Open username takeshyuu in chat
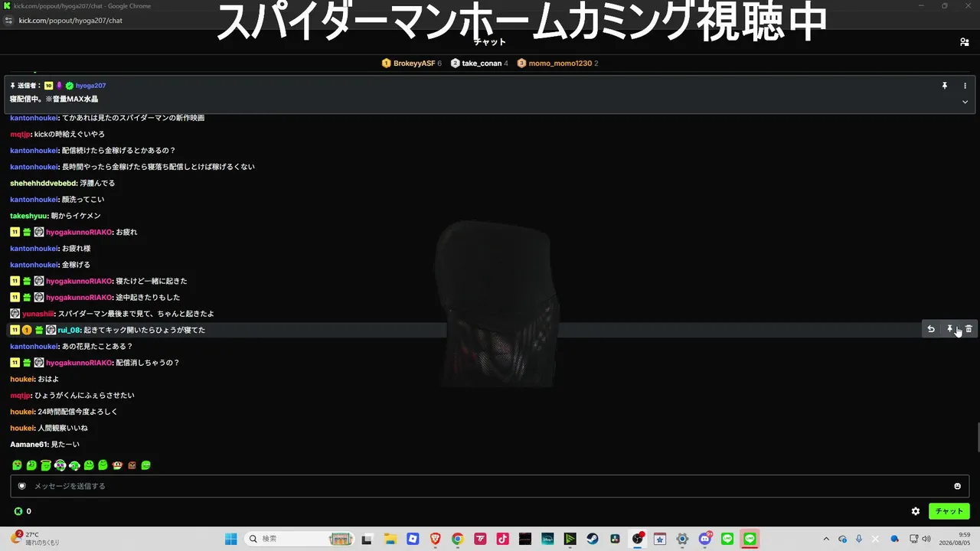The height and width of the screenshot is (551, 980). tap(29, 216)
